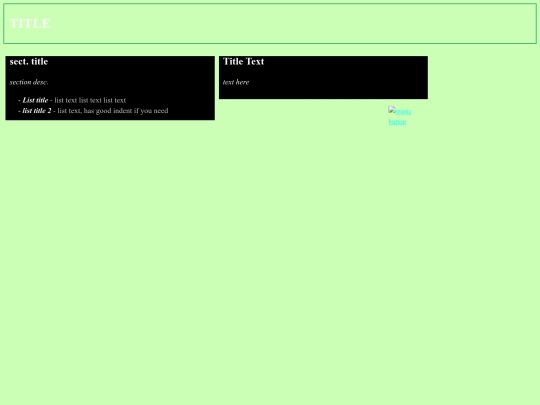The image size is (540, 405).
Task: Select the 'sect. title' heading
Action: coord(29,62)
